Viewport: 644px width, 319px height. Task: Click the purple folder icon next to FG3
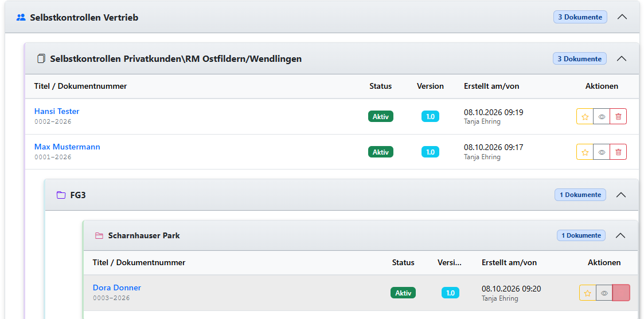point(61,195)
